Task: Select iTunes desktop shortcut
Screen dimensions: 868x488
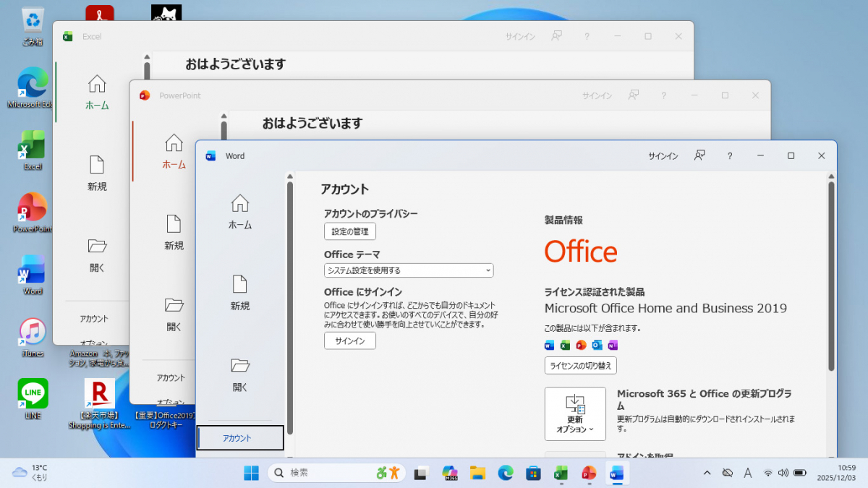Action: coord(33,338)
